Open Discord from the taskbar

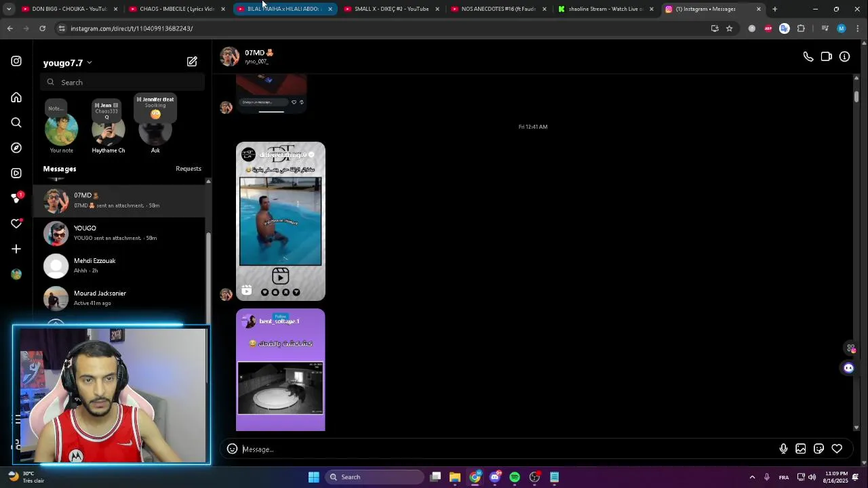pyautogui.click(x=494, y=477)
